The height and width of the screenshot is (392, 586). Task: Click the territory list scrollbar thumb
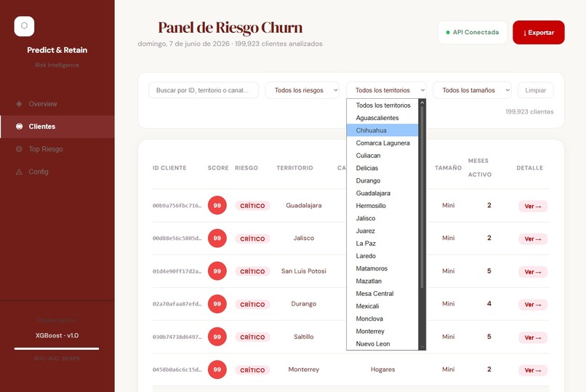[422, 197]
